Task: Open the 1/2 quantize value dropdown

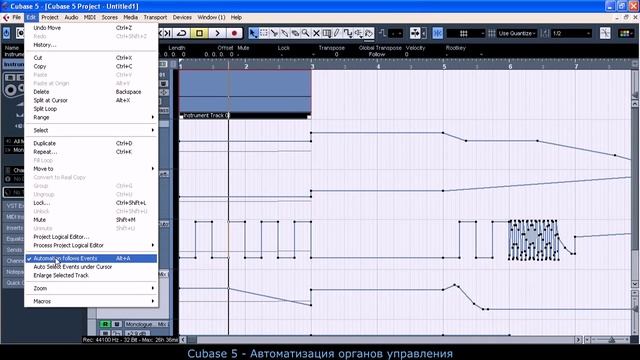Action: point(571,33)
